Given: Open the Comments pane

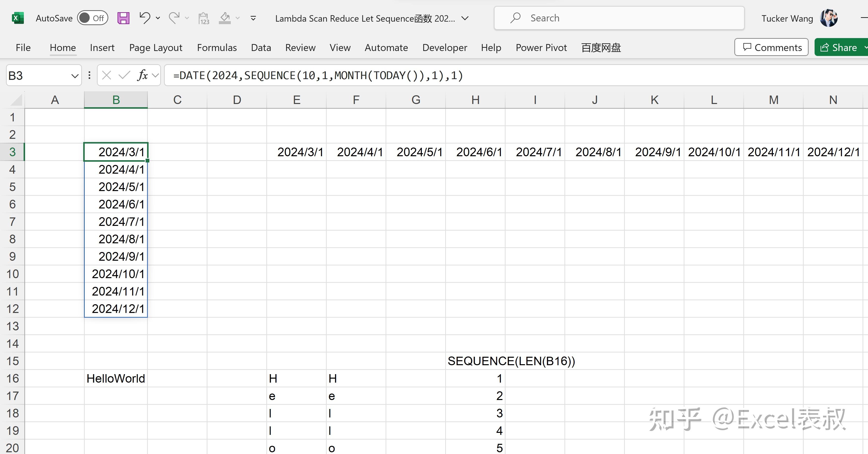Looking at the screenshot, I should [x=772, y=47].
